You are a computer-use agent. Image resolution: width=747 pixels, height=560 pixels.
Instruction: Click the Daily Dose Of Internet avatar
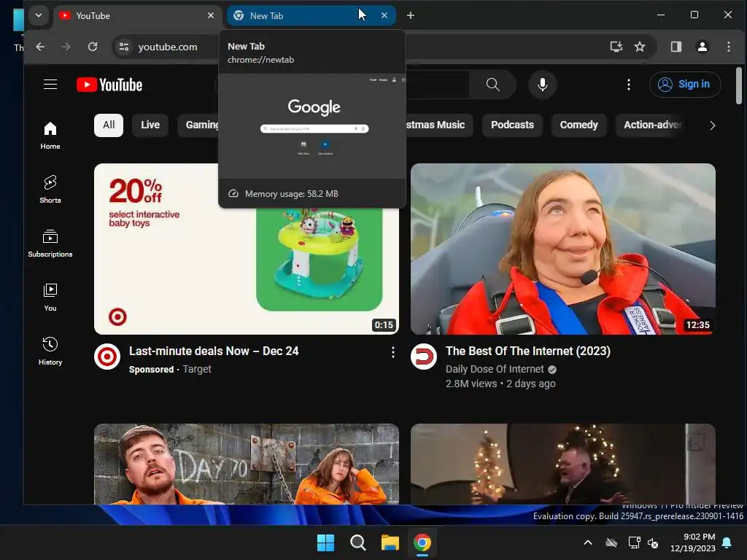click(x=424, y=357)
